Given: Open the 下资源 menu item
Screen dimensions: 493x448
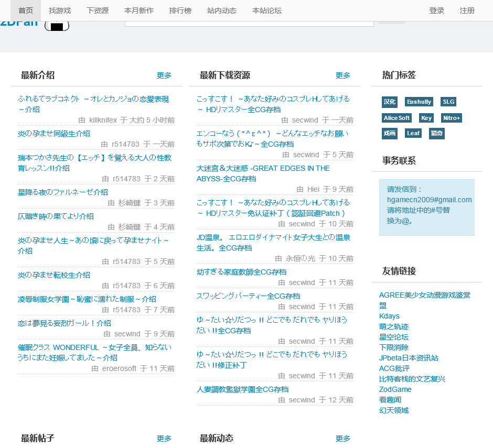Looking at the screenshot, I should (x=98, y=10).
